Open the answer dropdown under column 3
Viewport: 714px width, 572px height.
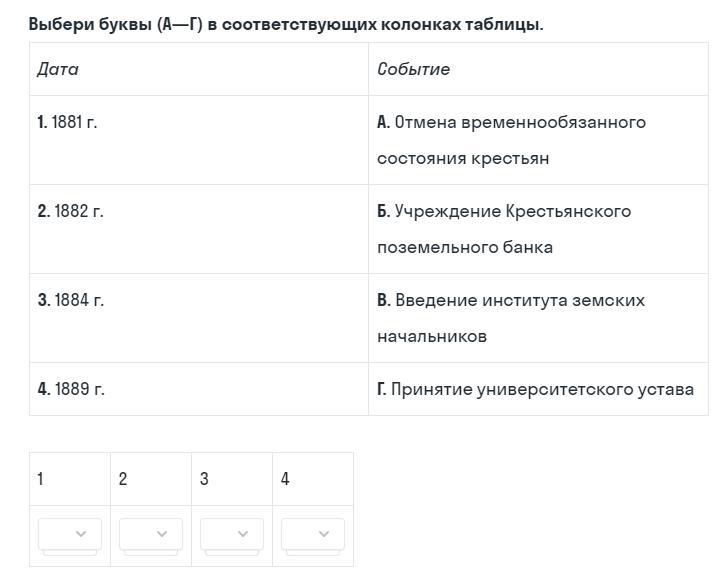pyautogui.click(x=232, y=534)
